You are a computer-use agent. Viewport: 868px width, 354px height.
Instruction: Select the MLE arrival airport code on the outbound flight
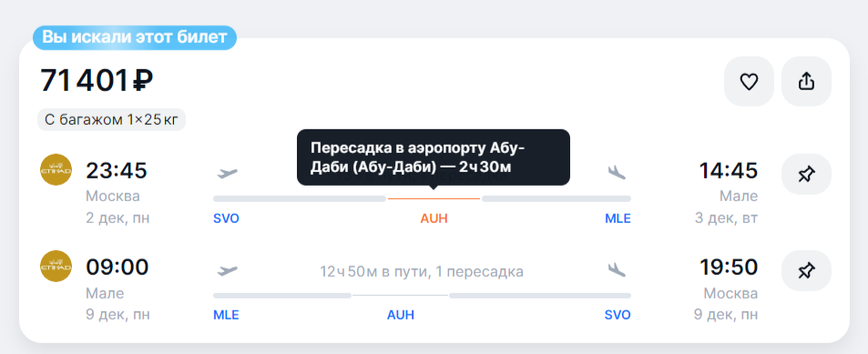(618, 218)
